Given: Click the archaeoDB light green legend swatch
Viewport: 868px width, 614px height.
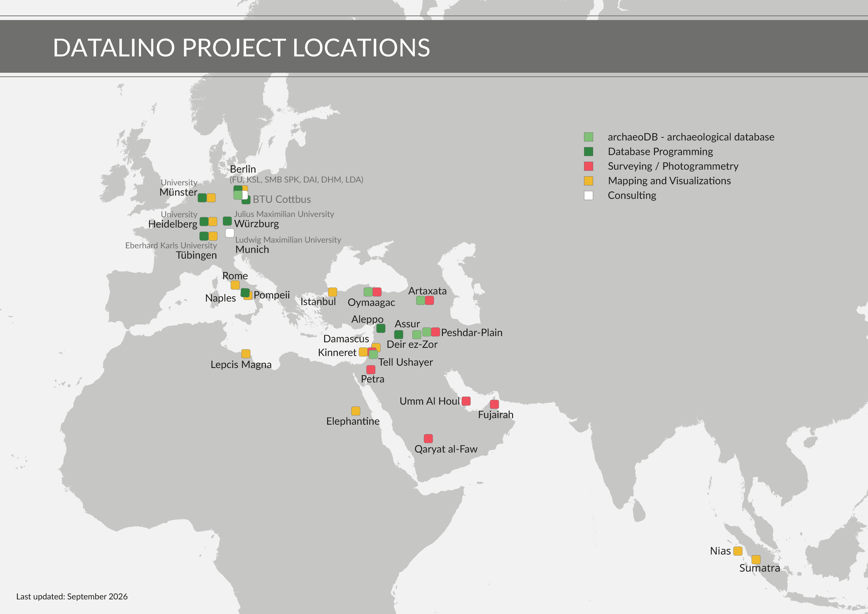Looking at the screenshot, I should click(x=588, y=137).
